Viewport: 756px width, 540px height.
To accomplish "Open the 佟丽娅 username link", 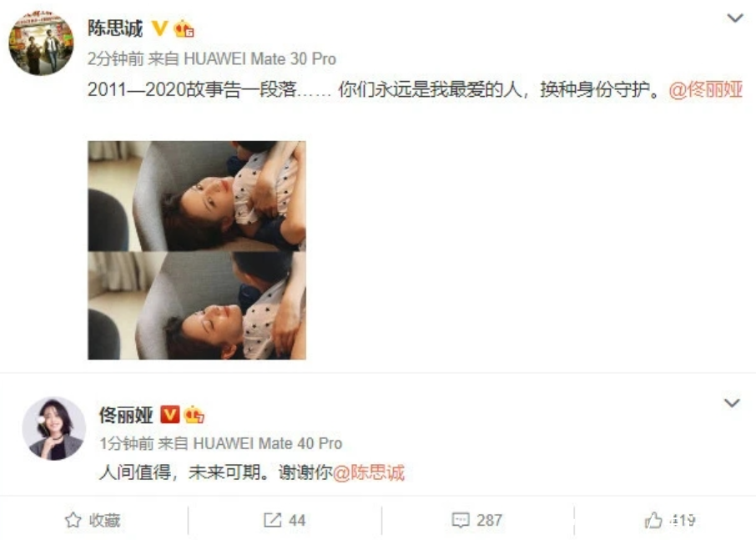I will tap(126, 415).
